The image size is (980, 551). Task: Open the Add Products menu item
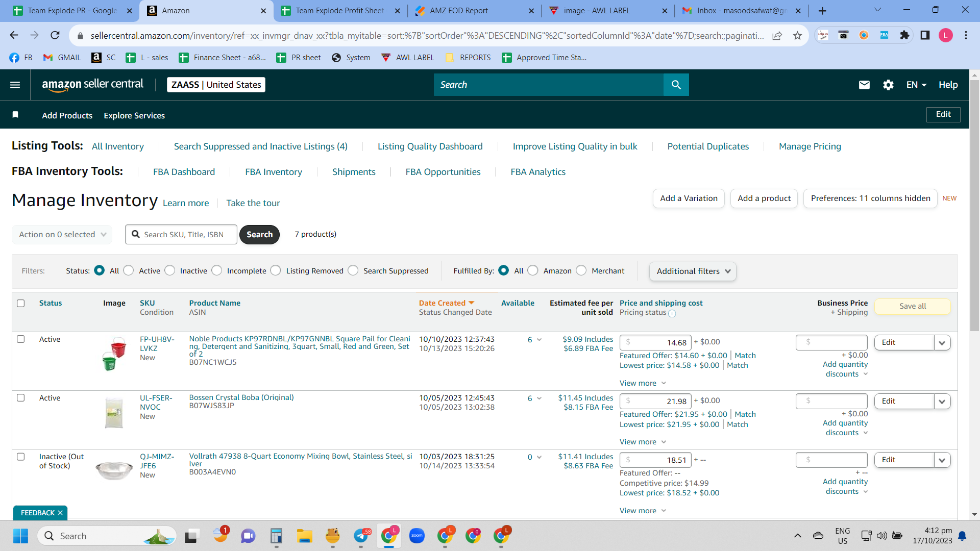point(67,115)
